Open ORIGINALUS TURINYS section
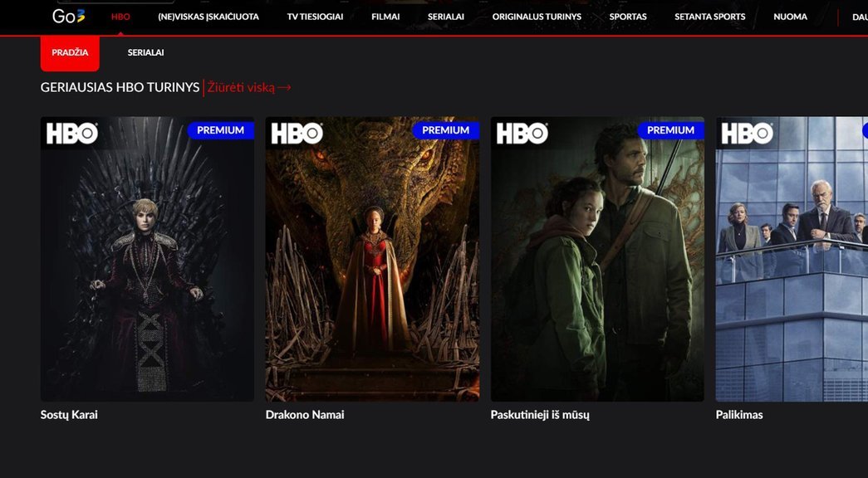868x478 pixels. (537, 17)
